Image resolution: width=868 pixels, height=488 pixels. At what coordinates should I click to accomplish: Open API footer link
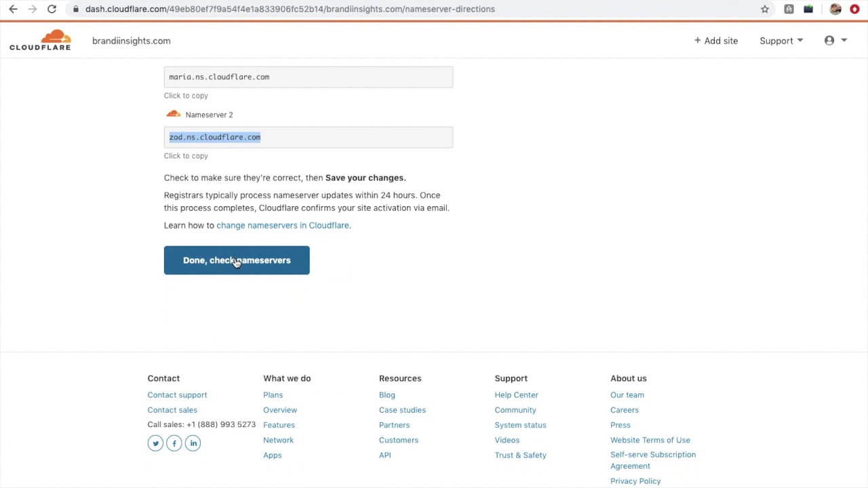tap(384, 455)
